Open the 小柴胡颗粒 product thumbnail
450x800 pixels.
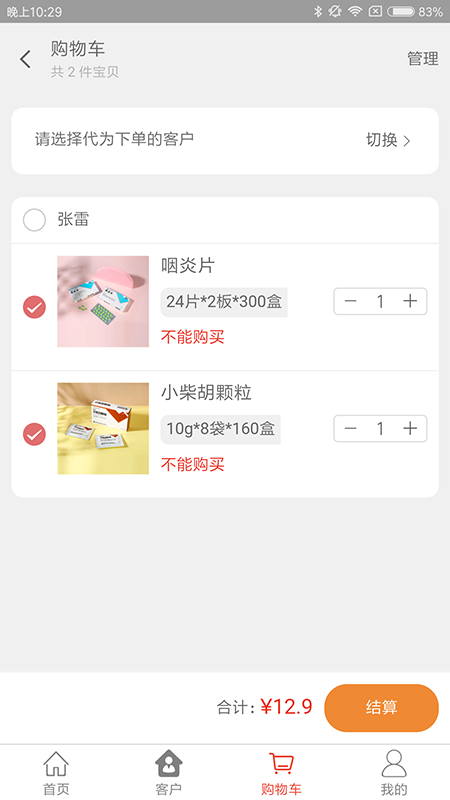[x=103, y=429]
